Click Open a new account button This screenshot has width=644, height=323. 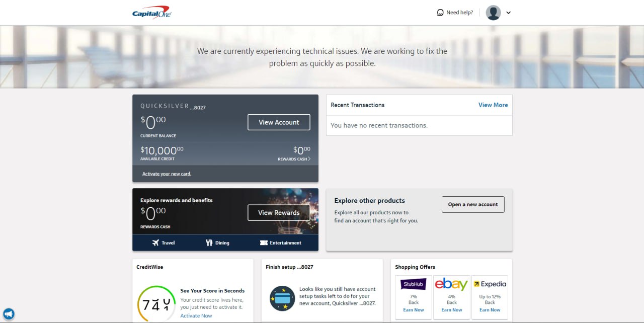[x=473, y=204]
